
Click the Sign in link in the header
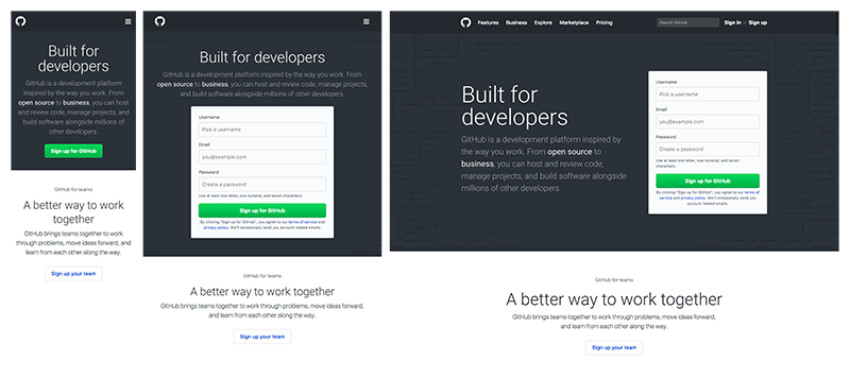click(732, 23)
